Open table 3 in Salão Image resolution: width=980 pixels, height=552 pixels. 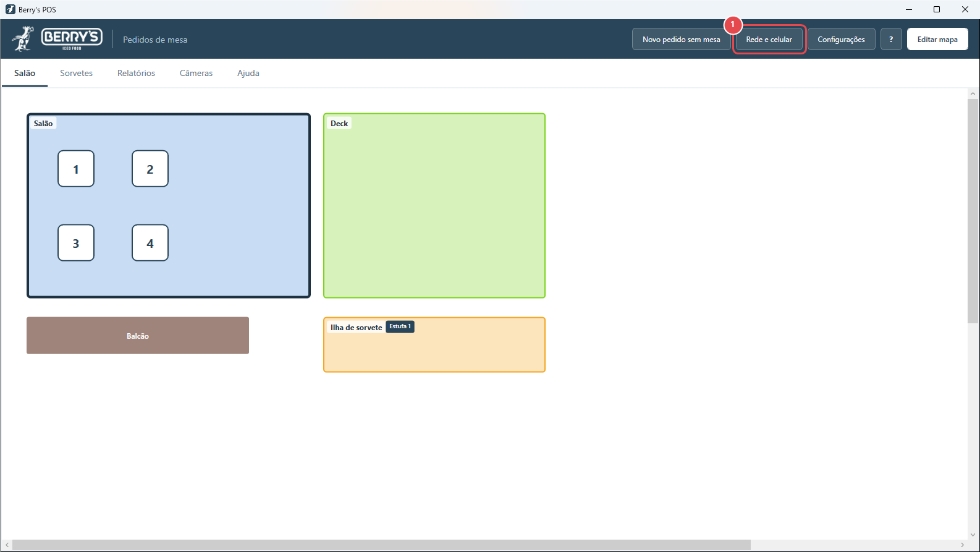(76, 243)
